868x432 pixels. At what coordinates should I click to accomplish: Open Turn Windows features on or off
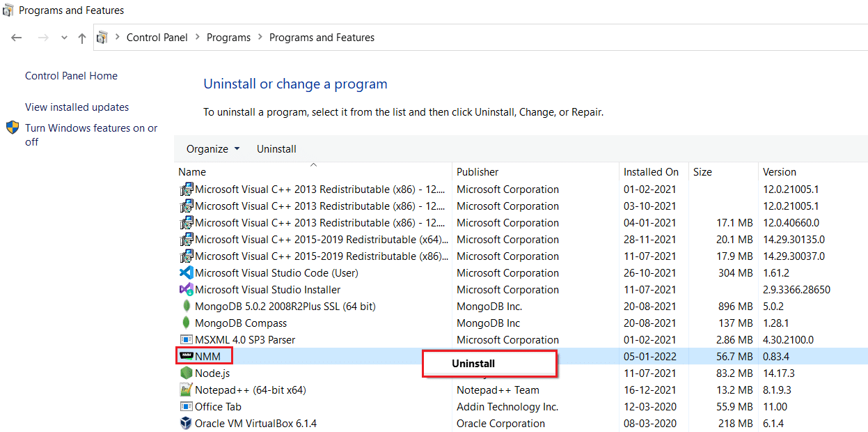91,134
